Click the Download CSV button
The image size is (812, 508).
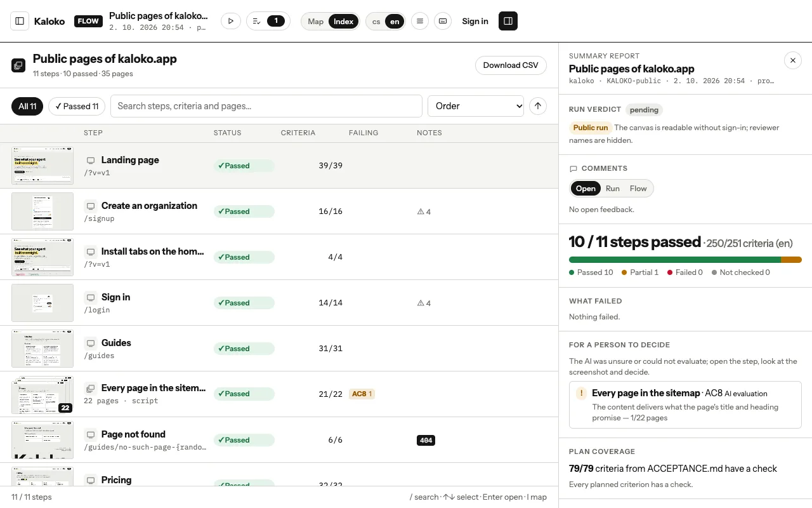pos(511,65)
